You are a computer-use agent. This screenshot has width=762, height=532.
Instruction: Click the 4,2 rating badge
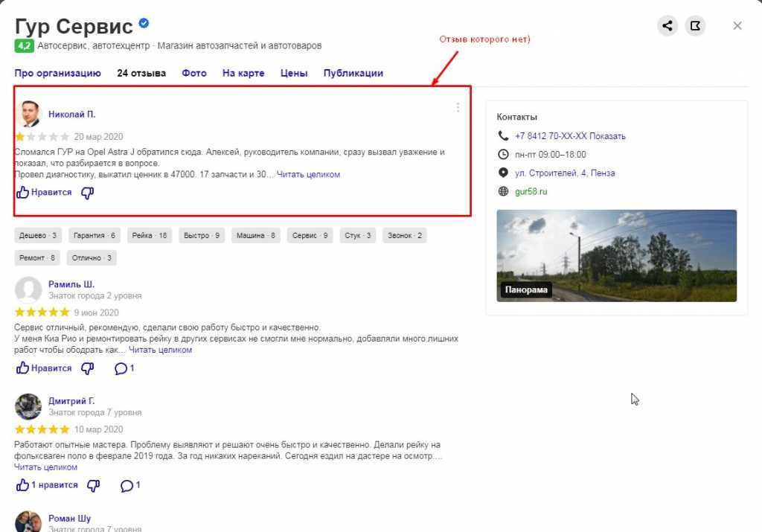(x=25, y=45)
